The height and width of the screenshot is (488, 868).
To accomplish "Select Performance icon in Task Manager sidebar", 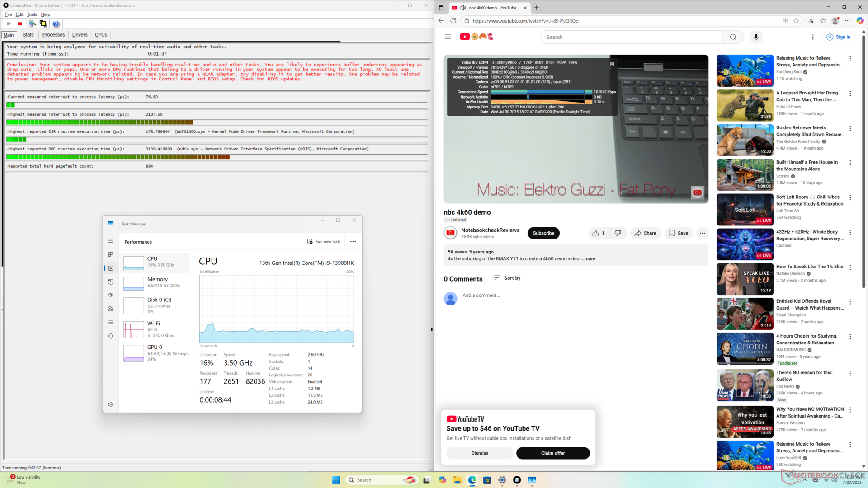I will 111,268.
